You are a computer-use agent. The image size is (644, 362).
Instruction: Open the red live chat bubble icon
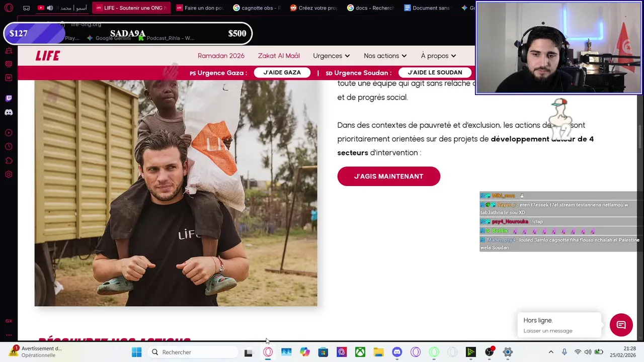tap(621, 325)
